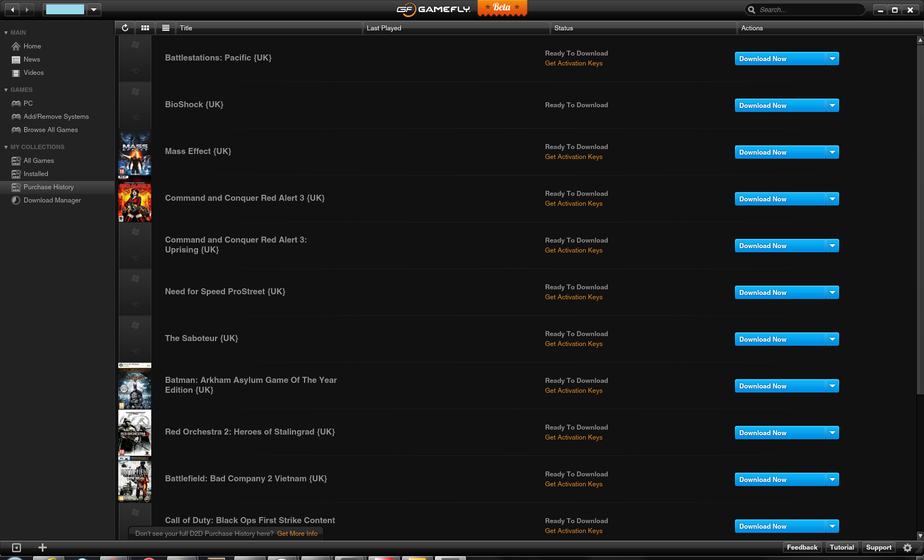924x560 pixels.
Task: Expand download options for The Saboteur
Action: 832,339
